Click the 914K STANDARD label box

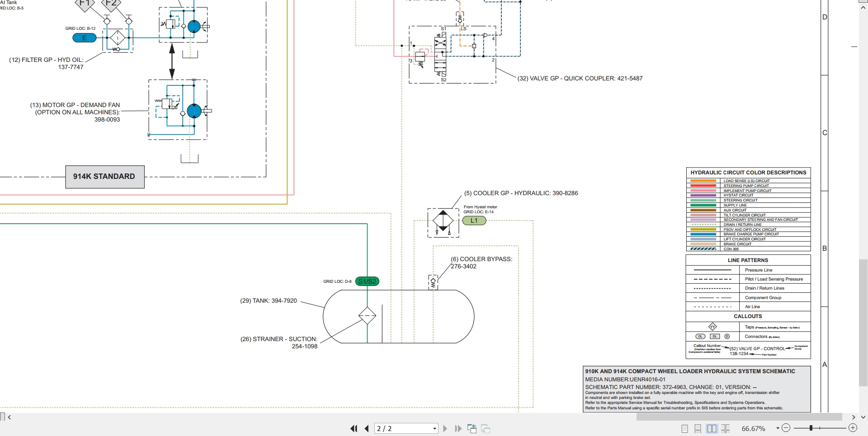click(x=104, y=177)
